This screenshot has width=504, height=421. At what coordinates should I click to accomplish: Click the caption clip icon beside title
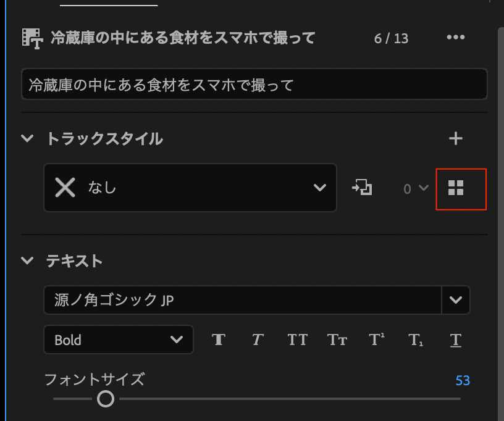pyautogui.click(x=31, y=38)
